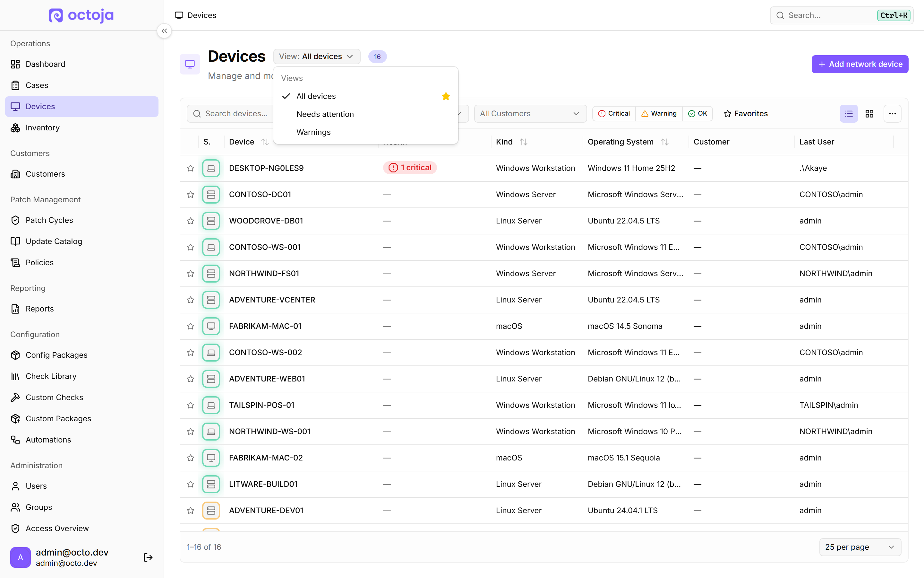Unset default star on All devices view
The width and height of the screenshot is (924, 578).
(446, 96)
